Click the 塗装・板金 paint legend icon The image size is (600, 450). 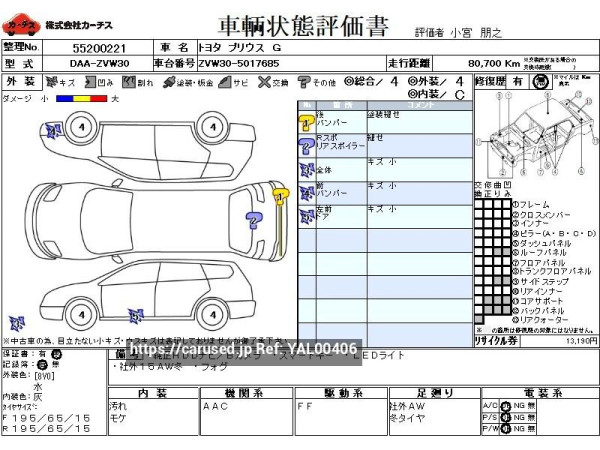pyautogui.click(x=171, y=82)
